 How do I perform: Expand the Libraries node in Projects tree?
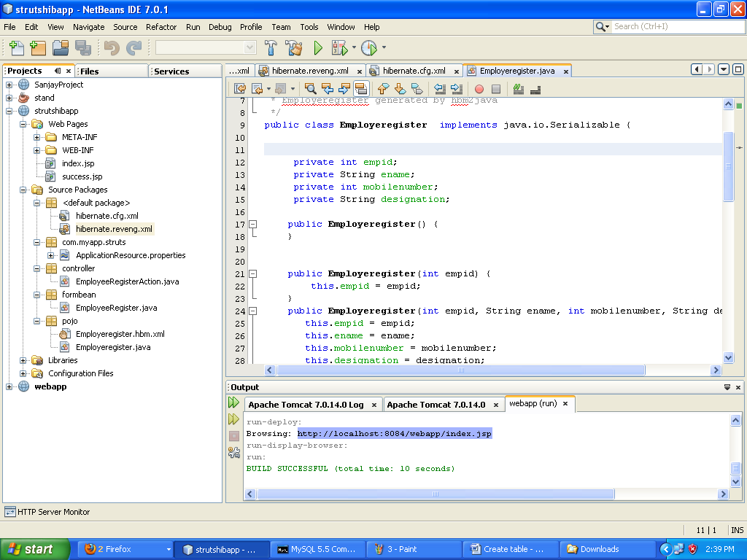23,360
